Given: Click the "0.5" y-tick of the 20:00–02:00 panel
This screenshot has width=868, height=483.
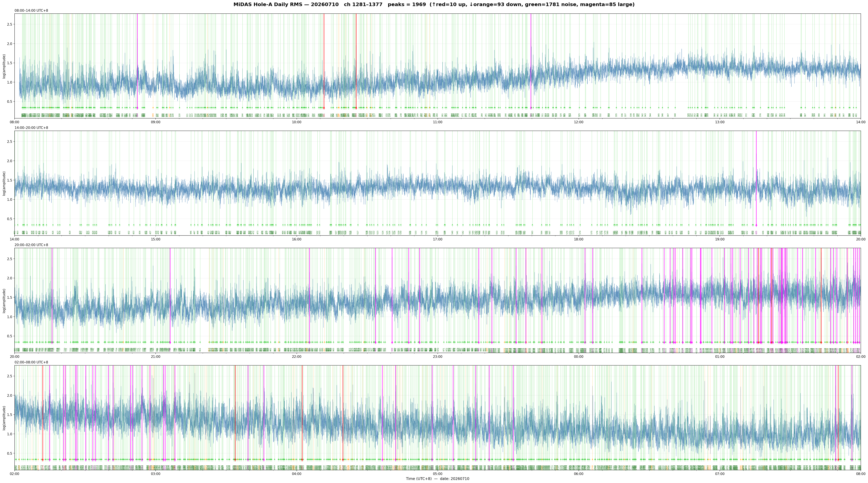Looking at the screenshot, I should click(10, 336).
